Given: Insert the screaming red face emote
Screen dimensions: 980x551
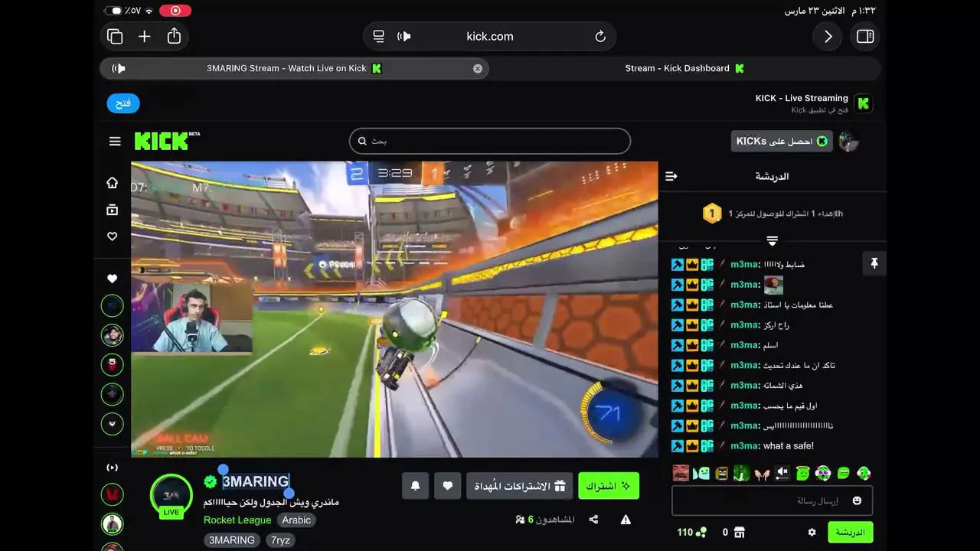Looking at the screenshot, I should 681,473.
